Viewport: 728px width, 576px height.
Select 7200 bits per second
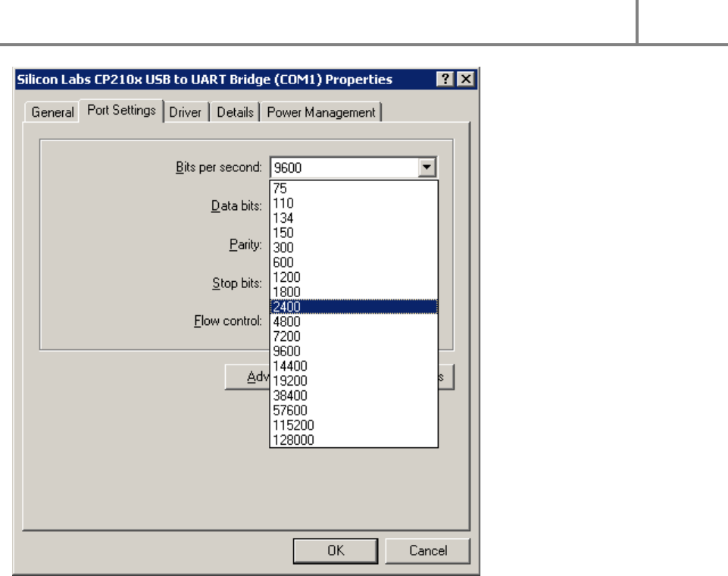click(354, 337)
